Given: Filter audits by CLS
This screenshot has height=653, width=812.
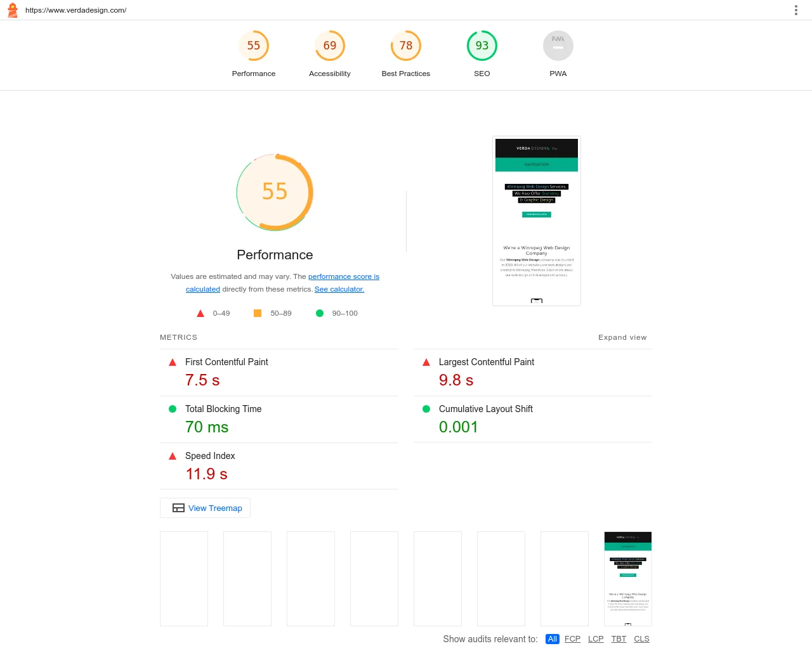Looking at the screenshot, I should [641, 639].
